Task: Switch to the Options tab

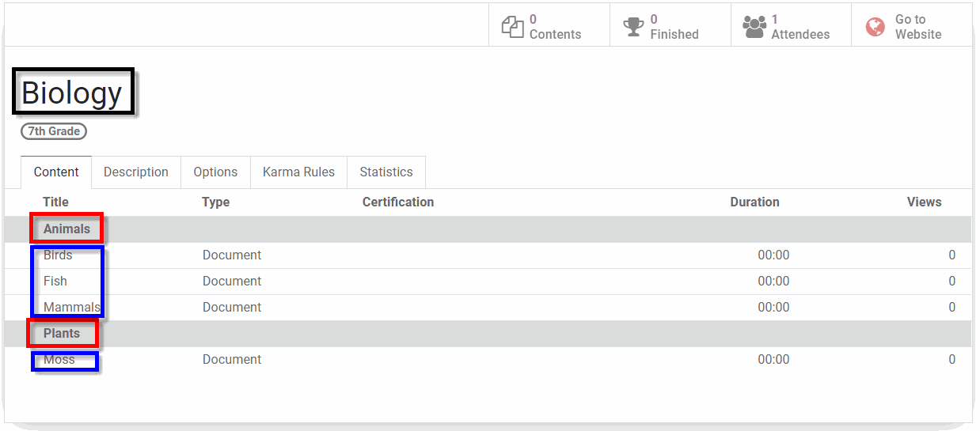Action: click(215, 172)
